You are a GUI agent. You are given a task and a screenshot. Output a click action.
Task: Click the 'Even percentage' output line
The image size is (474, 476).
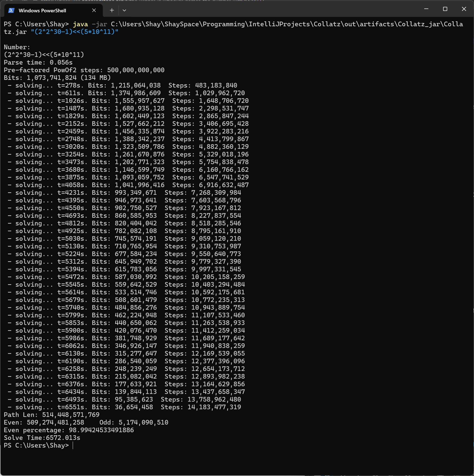coord(69,430)
